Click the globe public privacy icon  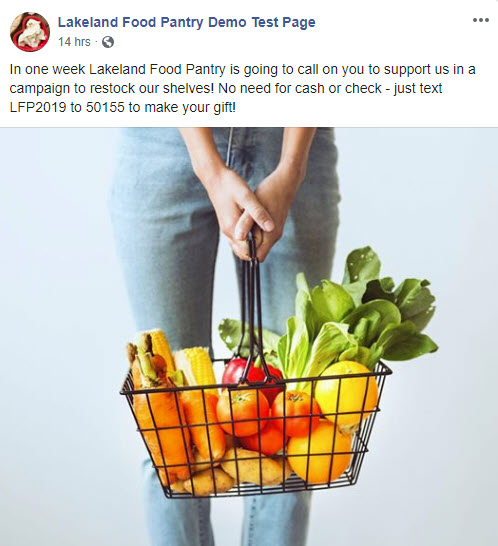(108, 42)
